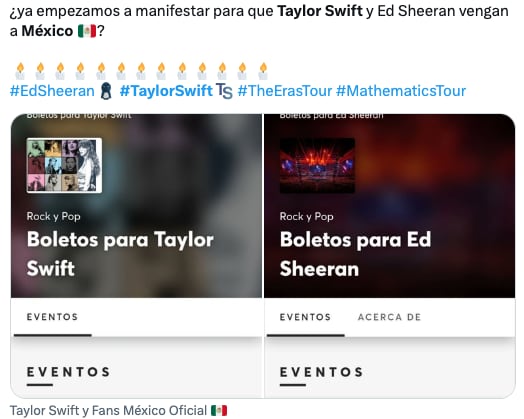Click the Ed Sheeran hashtag emoji icon
The width and height of the screenshot is (524, 419).
[106, 91]
